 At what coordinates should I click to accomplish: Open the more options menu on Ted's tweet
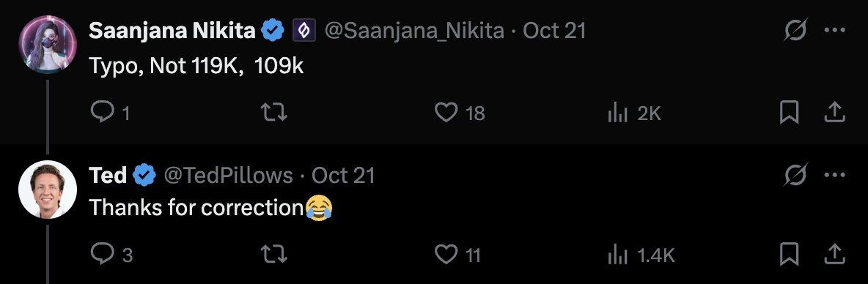pyautogui.click(x=834, y=175)
